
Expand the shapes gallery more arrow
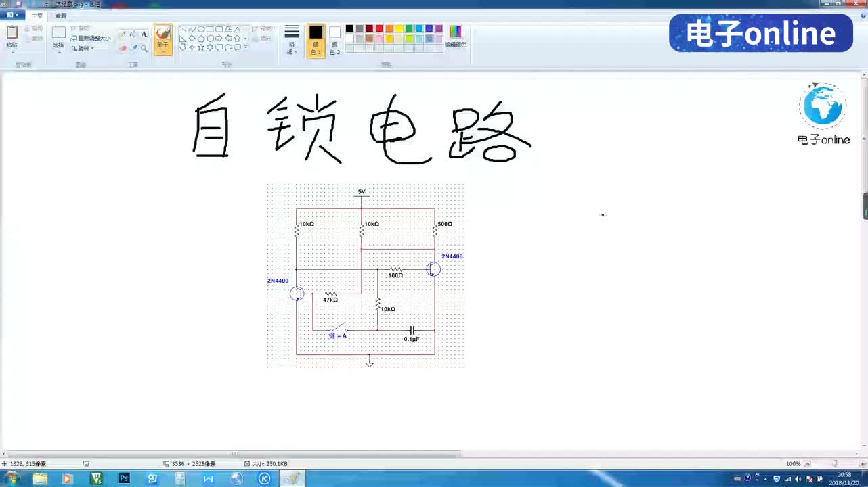click(246, 47)
